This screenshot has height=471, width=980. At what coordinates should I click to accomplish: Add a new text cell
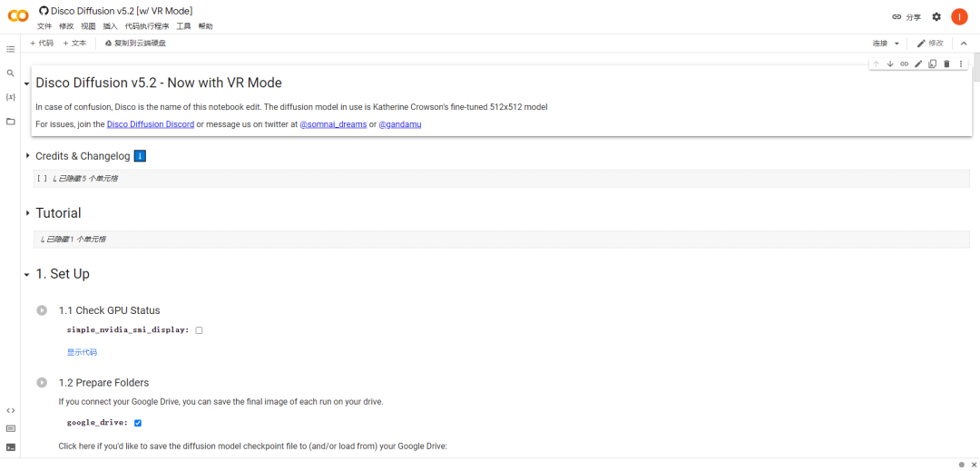[74, 43]
